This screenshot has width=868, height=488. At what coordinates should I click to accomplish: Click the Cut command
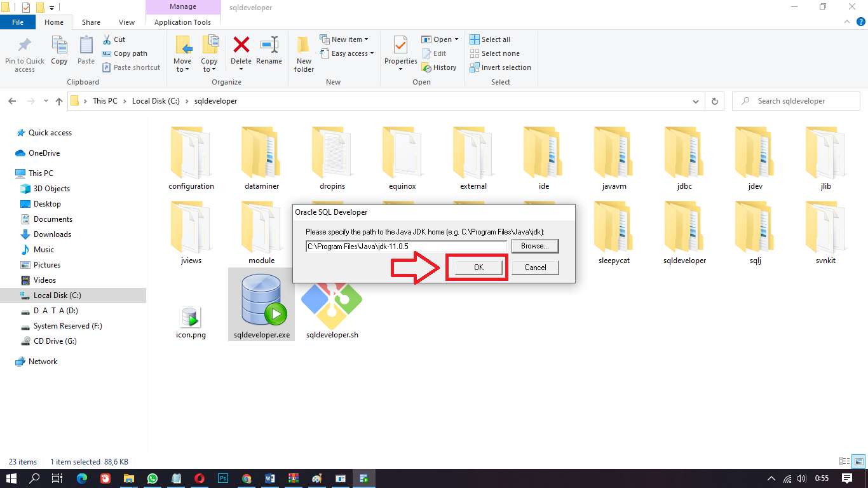114,39
